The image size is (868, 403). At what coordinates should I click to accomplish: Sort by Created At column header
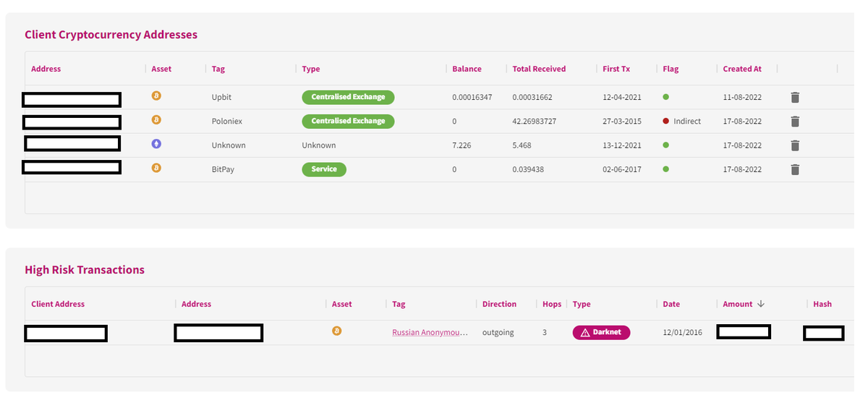click(x=742, y=69)
